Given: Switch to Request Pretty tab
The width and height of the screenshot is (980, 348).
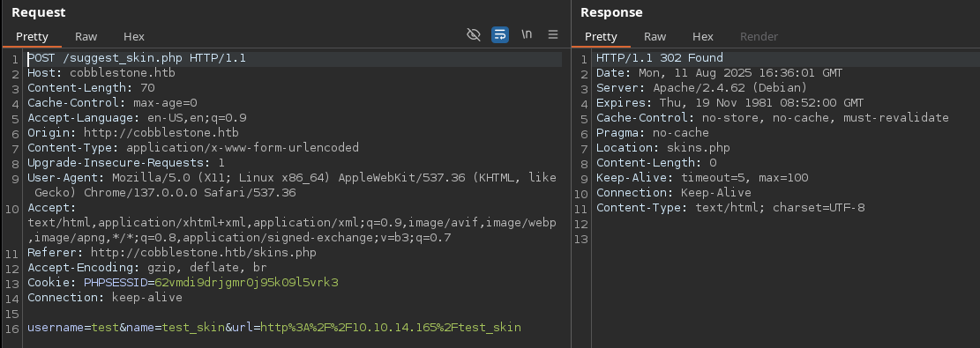Looking at the screenshot, I should point(32,37).
